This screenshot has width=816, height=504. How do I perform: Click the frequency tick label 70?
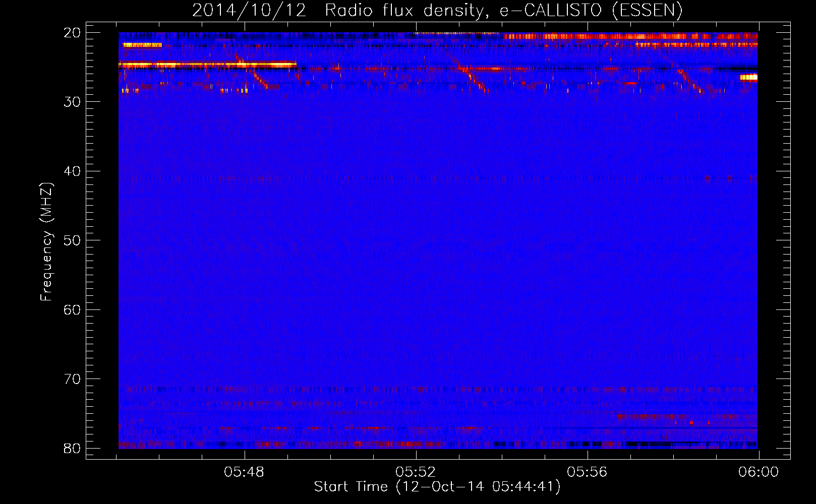tap(72, 379)
